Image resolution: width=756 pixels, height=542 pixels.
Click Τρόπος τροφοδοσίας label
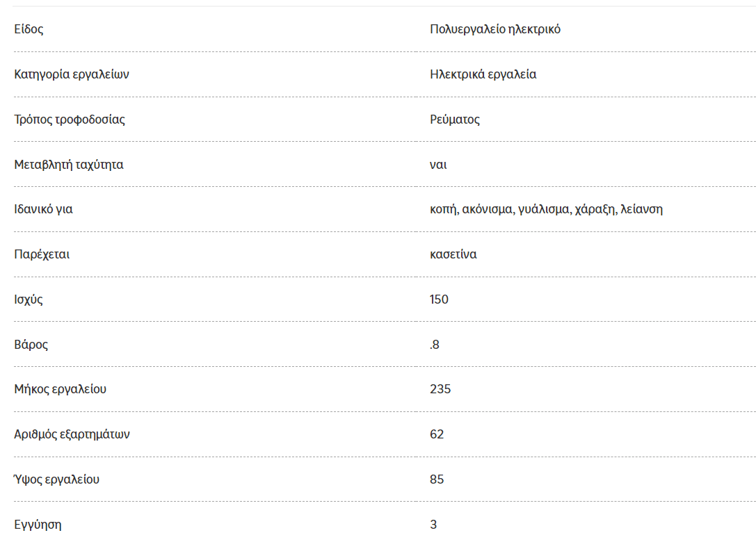coord(70,120)
